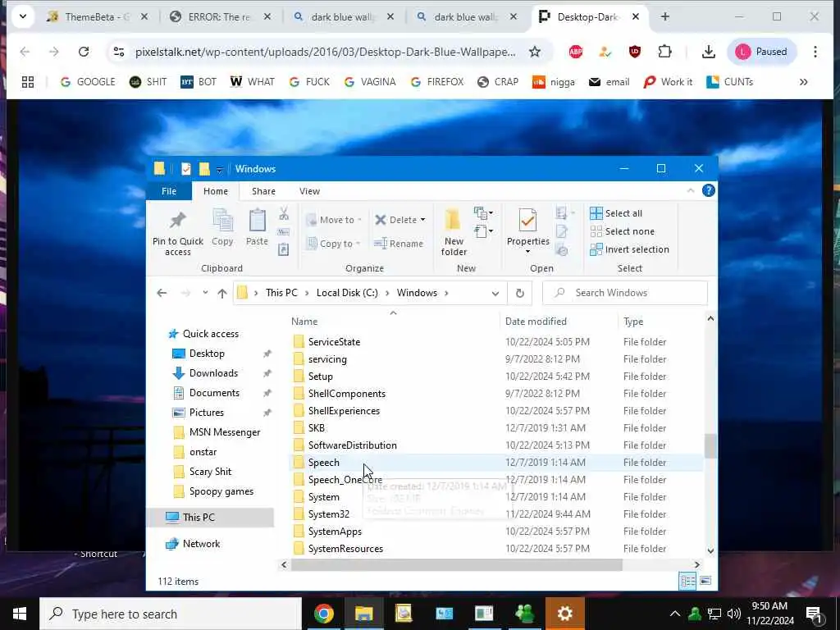
Task: Click the Properties checkmark icon
Action: coord(527,221)
